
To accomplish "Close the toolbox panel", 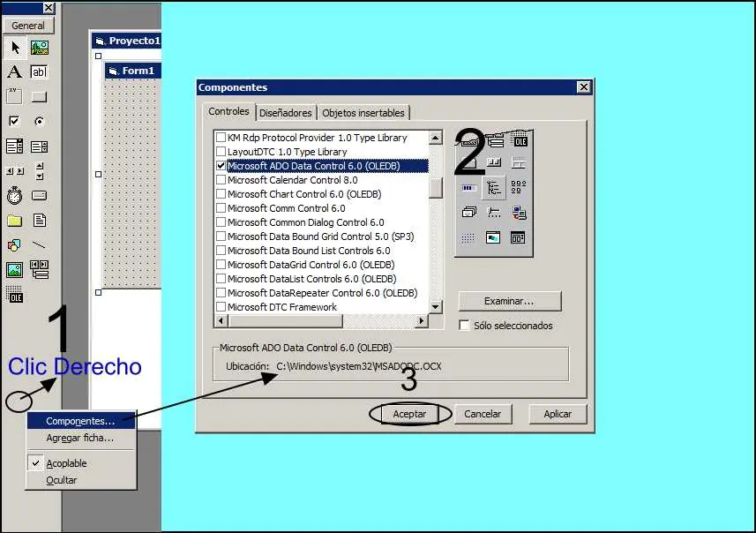I will (x=49, y=8).
